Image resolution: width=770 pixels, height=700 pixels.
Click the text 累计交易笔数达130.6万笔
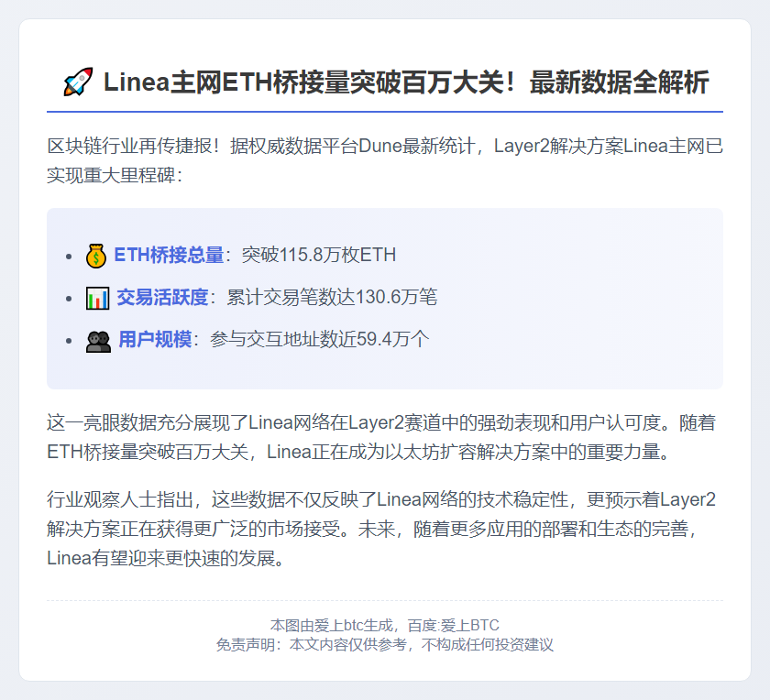click(332, 298)
